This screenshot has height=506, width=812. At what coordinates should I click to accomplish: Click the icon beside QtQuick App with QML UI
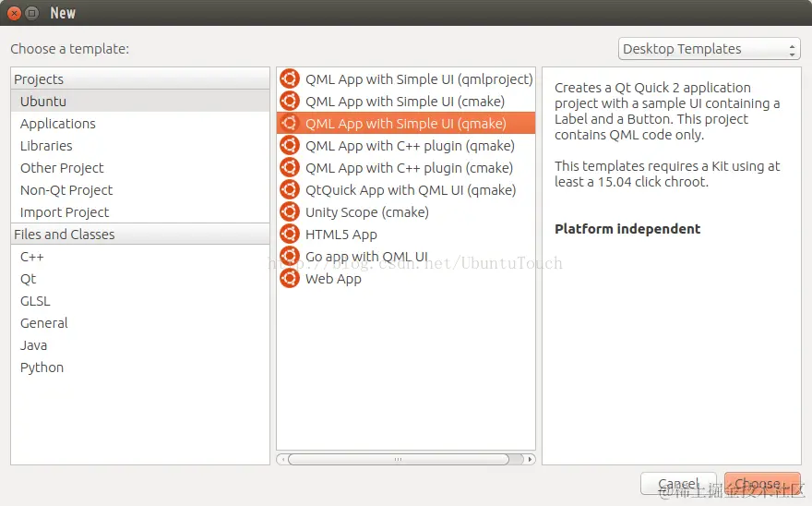click(290, 190)
